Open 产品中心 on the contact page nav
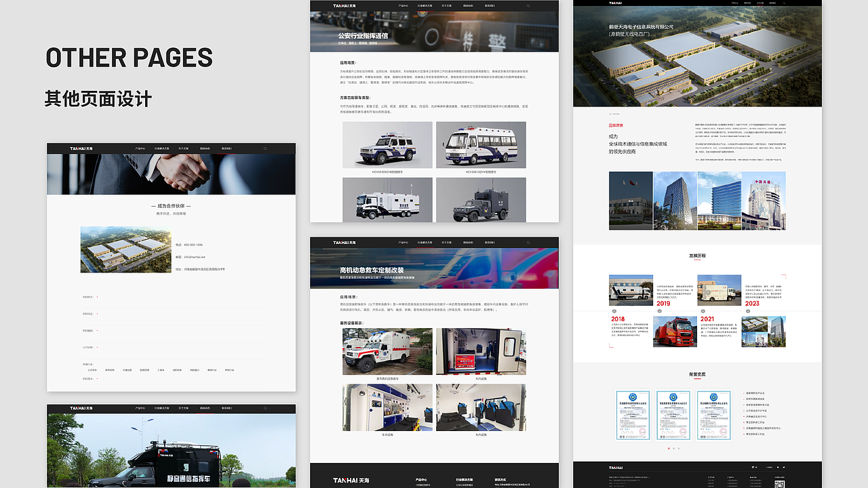The image size is (868, 488). click(x=140, y=148)
